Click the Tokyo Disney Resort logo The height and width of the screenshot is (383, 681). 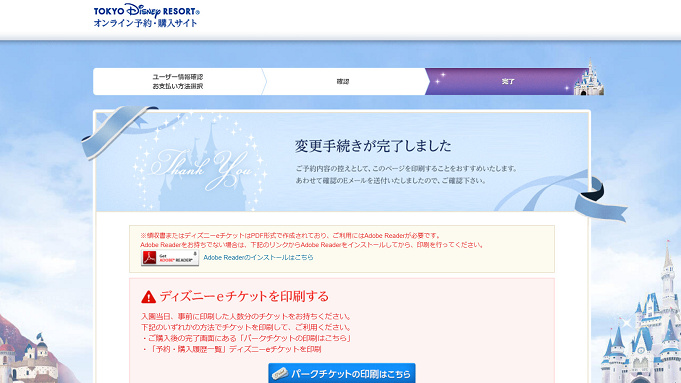146,11
